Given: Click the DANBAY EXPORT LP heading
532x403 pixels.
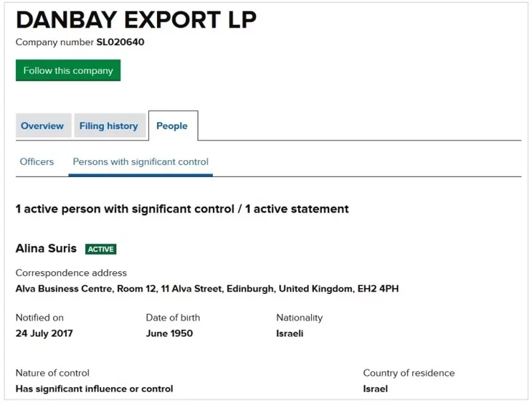Looking at the screenshot, I should 136,20.
